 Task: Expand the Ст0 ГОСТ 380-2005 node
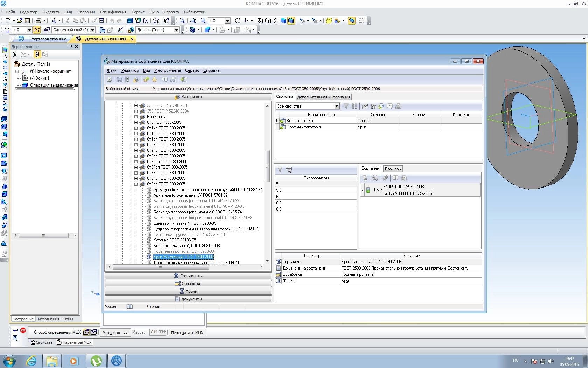point(136,122)
